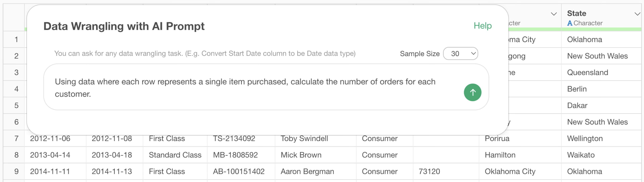Select the Hamilton city cell
The height and width of the screenshot is (182, 644).
coord(500,155)
